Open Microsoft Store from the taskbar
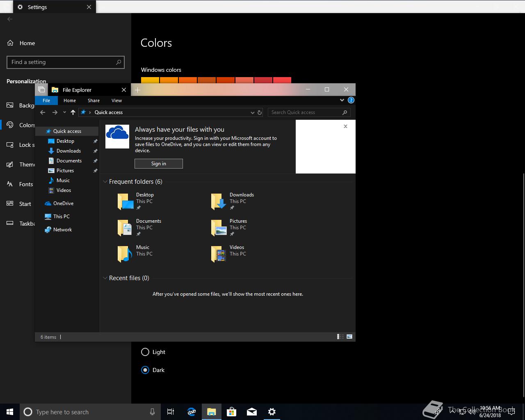Image resolution: width=525 pixels, height=420 pixels. click(x=232, y=412)
